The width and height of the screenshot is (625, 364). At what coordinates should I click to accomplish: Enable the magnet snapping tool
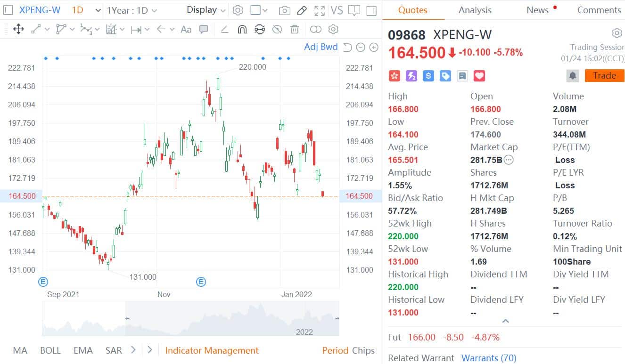click(x=242, y=29)
